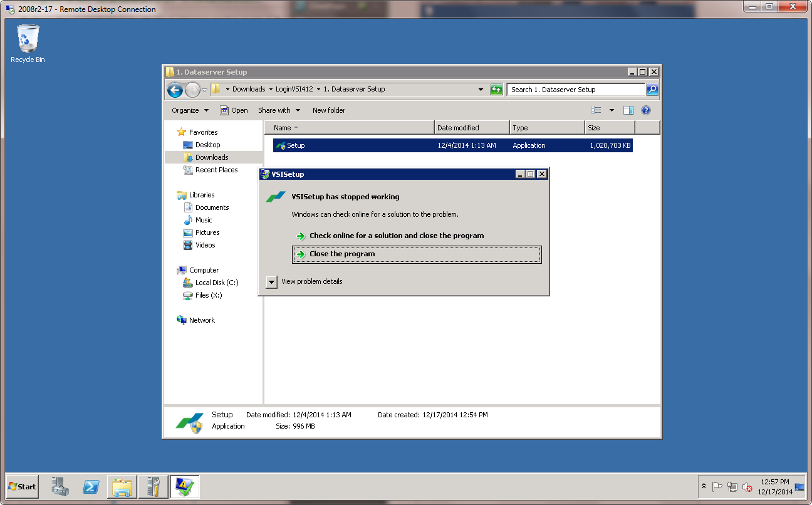
Task: Open the clock showing 12:57 PM
Action: pyautogui.click(x=775, y=487)
